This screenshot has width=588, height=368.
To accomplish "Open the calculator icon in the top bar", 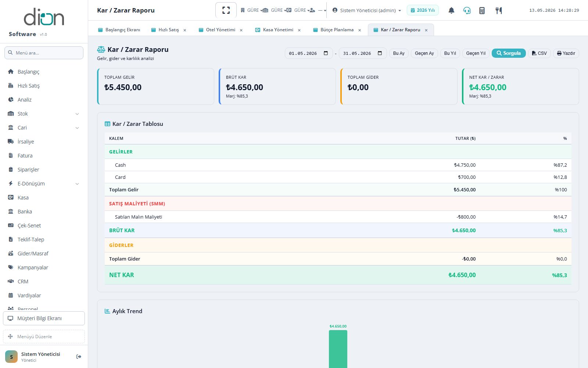I will [x=482, y=10].
